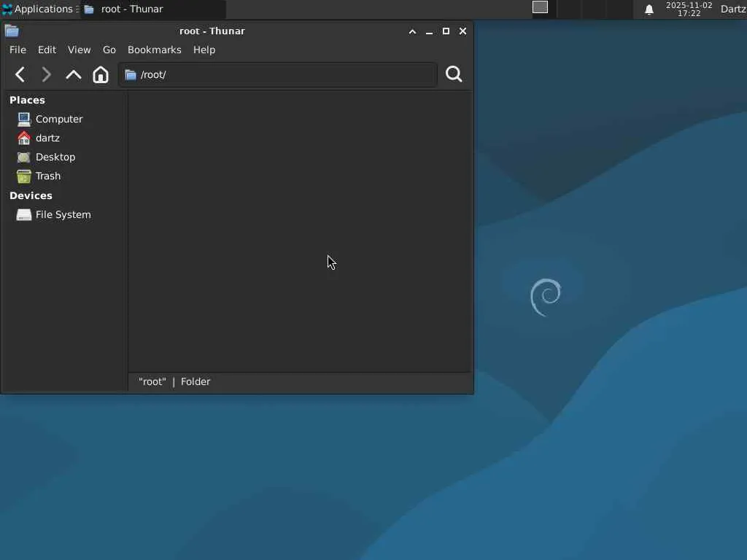
Task: Close the Thunar window
Action: pos(462,31)
